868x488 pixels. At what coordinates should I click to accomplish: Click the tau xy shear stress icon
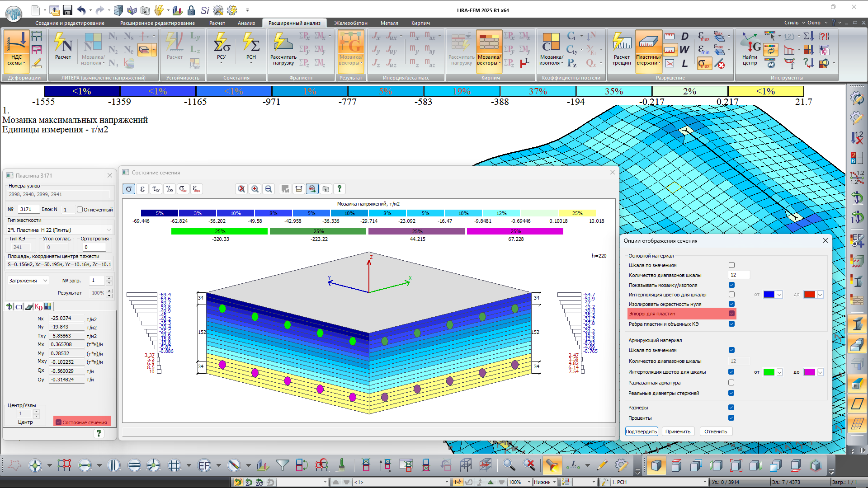(x=156, y=189)
